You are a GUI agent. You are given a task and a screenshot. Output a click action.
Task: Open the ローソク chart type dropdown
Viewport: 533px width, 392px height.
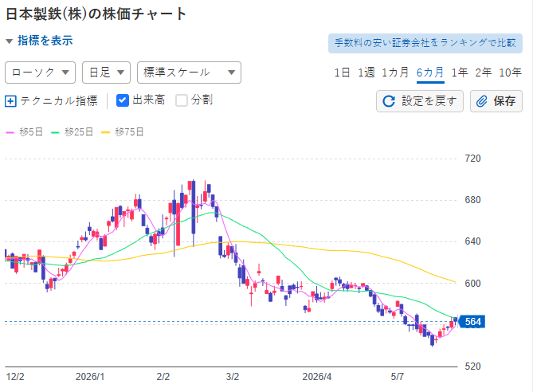[40, 73]
